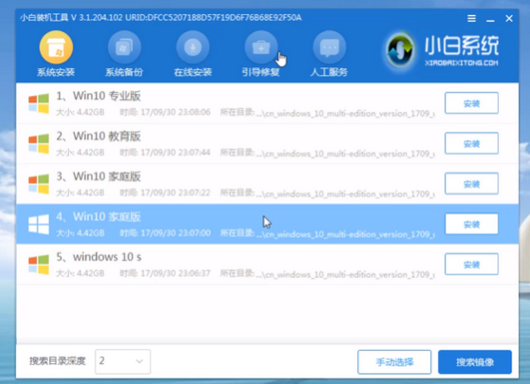Select the Win10 教育版 list row
The width and height of the screenshot is (530, 384).
pyautogui.click(x=267, y=144)
